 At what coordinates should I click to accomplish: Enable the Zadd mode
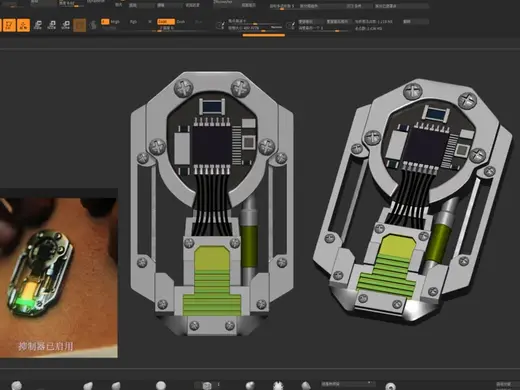tap(166, 22)
